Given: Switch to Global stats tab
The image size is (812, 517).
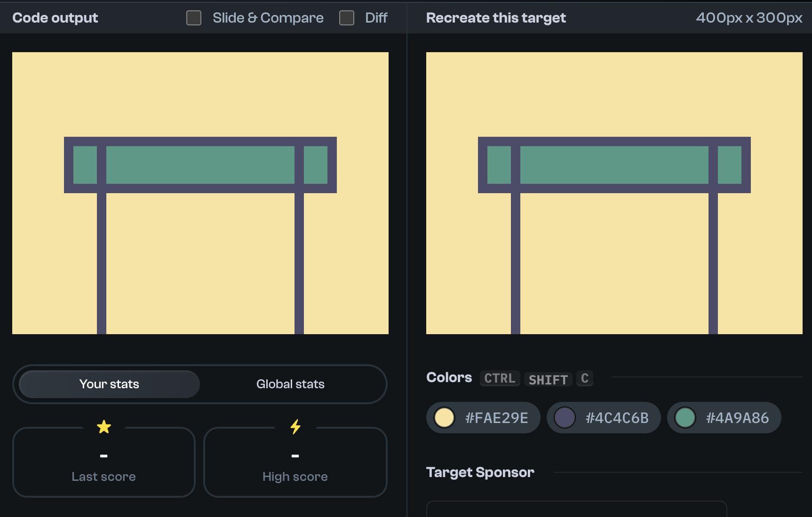Looking at the screenshot, I should [x=290, y=384].
